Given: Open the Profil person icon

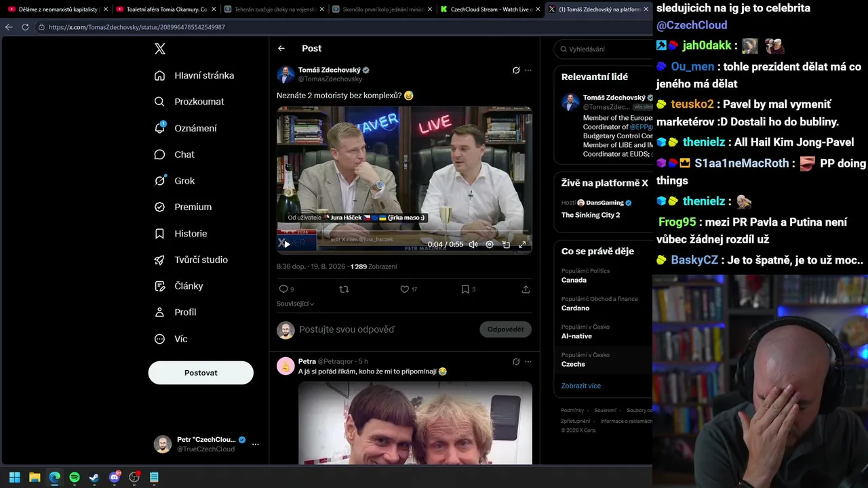Looking at the screenshot, I should coord(159,312).
